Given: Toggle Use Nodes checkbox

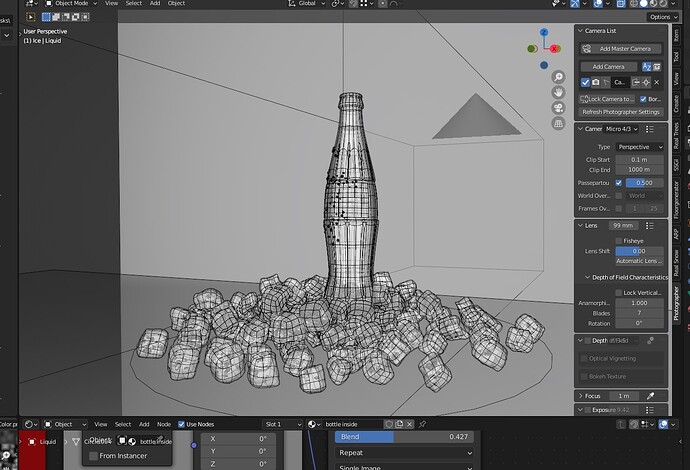Looking at the screenshot, I should (181, 424).
